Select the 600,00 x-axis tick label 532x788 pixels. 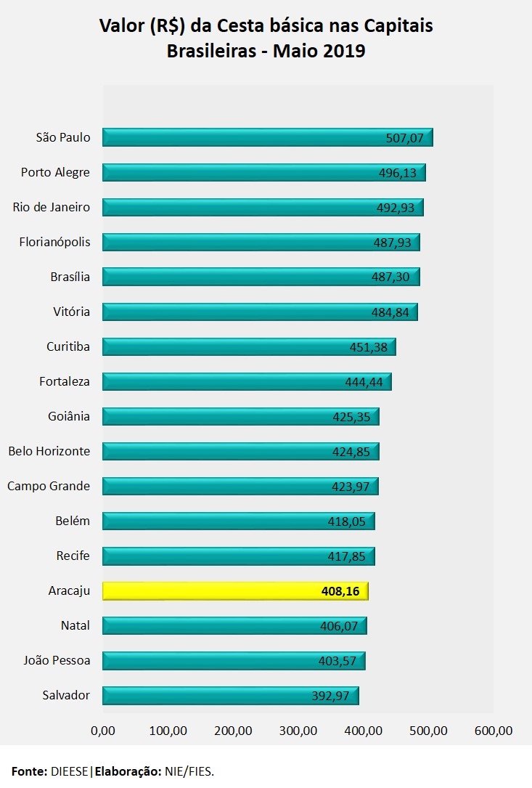tap(493, 731)
